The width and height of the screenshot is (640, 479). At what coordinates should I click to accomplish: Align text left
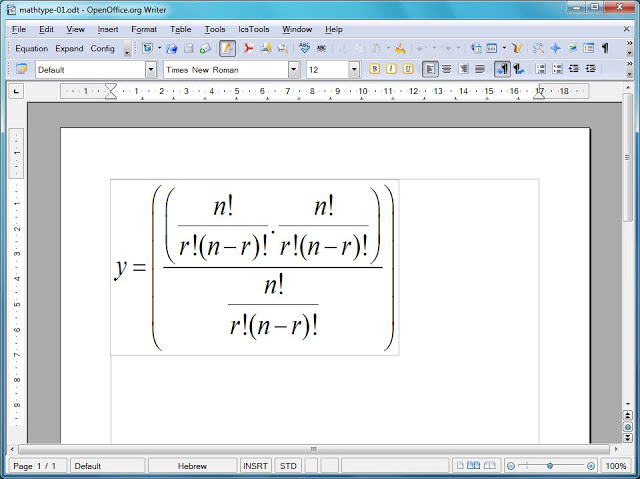pos(430,69)
